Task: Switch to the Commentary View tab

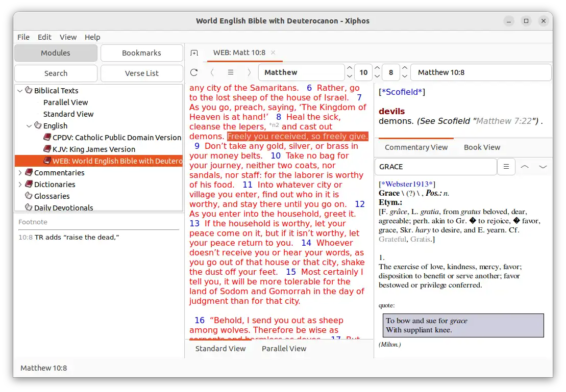Action: point(416,147)
